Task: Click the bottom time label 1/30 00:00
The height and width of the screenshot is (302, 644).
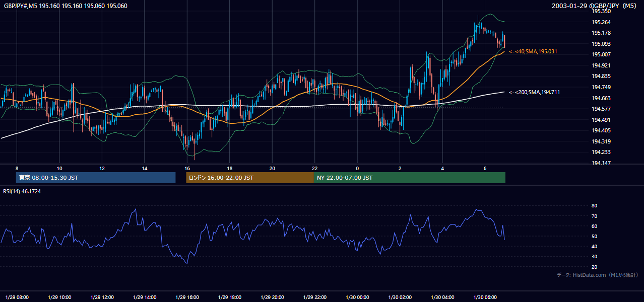Action: [x=358, y=297]
